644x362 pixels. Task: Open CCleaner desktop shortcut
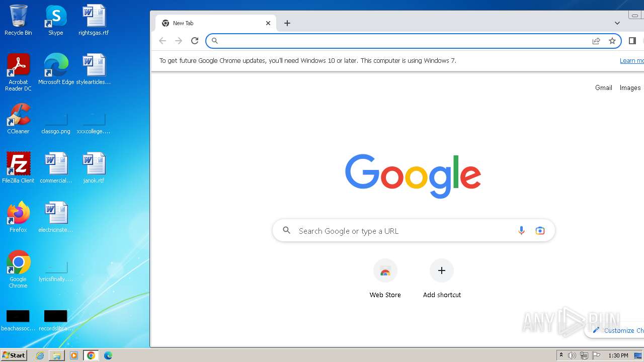click(18, 119)
